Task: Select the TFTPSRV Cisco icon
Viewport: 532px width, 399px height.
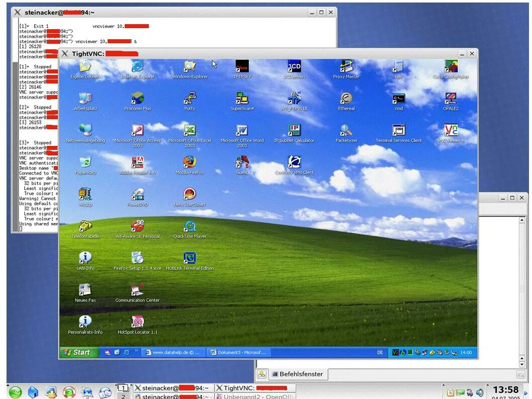Action: (242, 66)
